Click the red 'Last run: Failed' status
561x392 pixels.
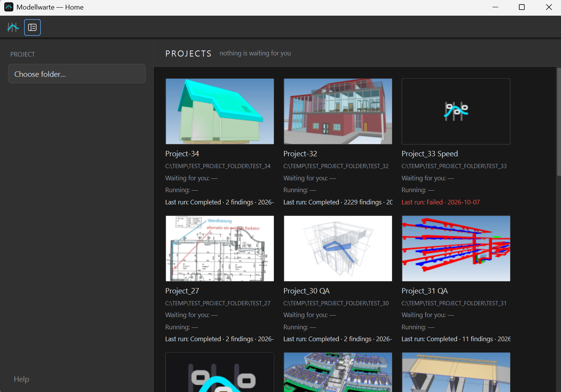pos(441,202)
